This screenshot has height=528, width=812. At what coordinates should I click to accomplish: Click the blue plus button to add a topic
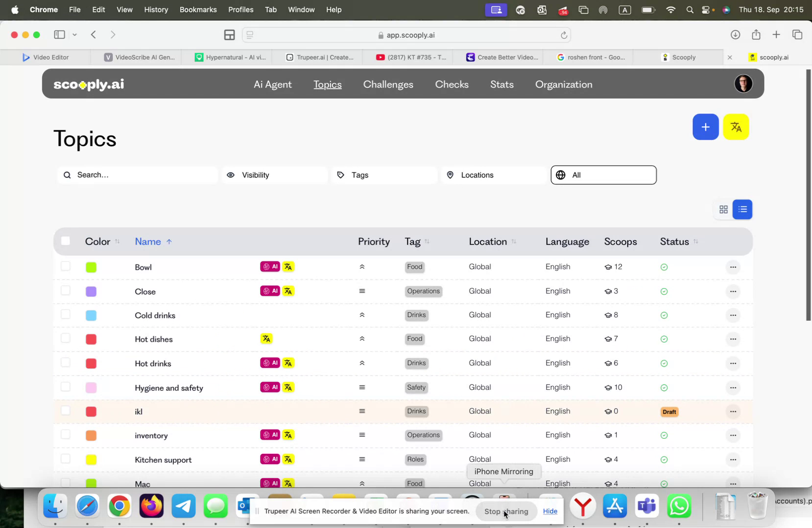tap(705, 126)
